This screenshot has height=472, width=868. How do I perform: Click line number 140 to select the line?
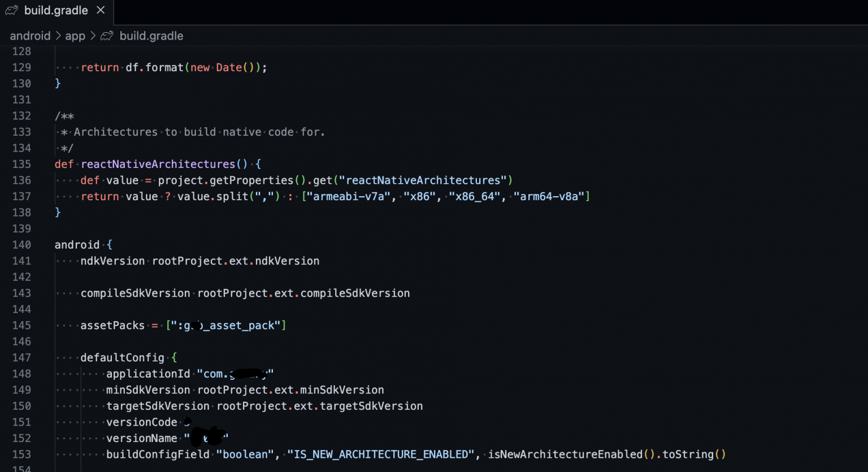[x=21, y=244]
